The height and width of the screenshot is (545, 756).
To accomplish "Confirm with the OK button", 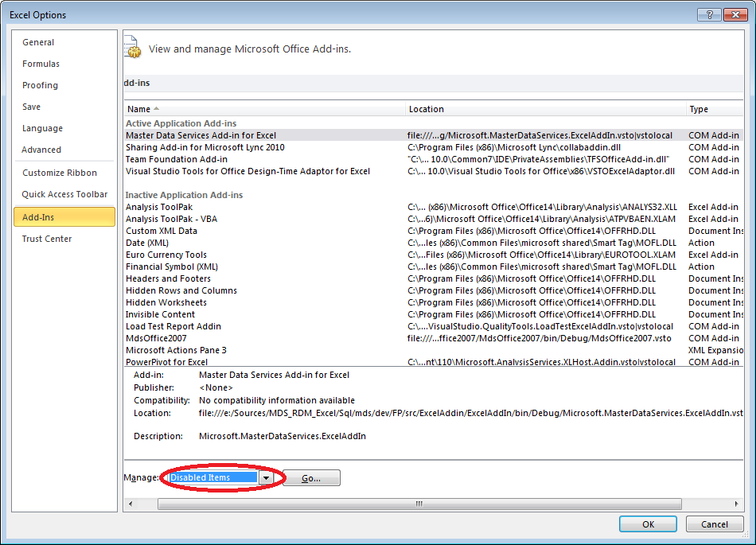I will pos(648,524).
